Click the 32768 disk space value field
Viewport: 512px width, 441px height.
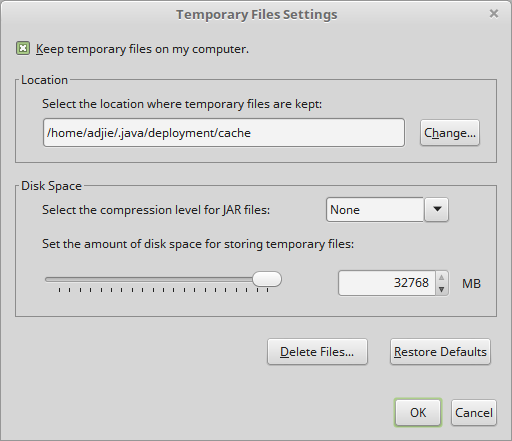[387, 283]
